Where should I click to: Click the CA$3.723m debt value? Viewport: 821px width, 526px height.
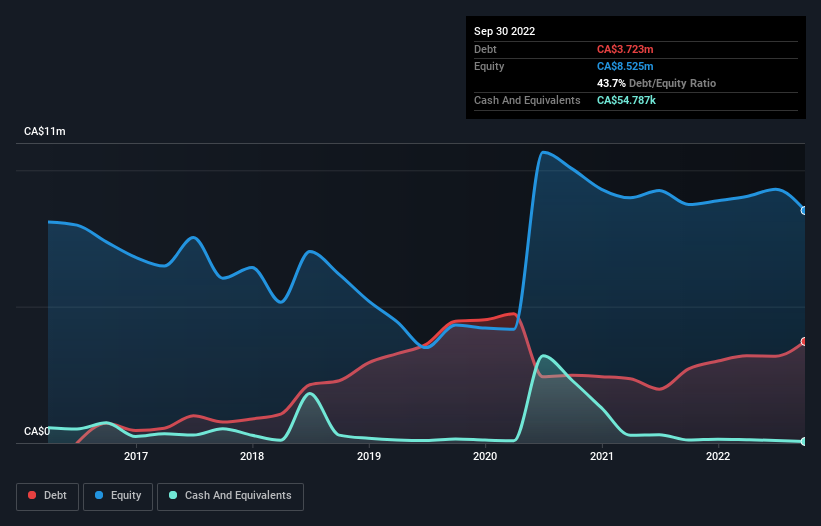pyautogui.click(x=625, y=49)
